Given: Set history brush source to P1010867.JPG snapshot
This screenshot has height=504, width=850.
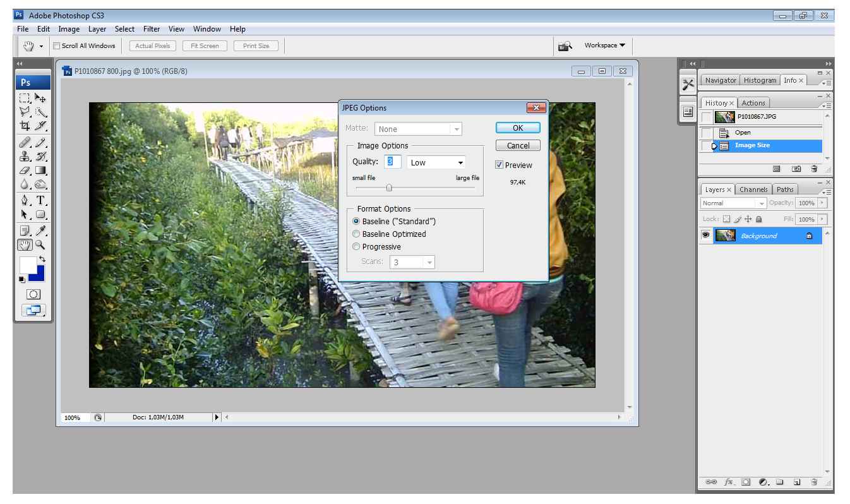Looking at the screenshot, I should click(707, 117).
